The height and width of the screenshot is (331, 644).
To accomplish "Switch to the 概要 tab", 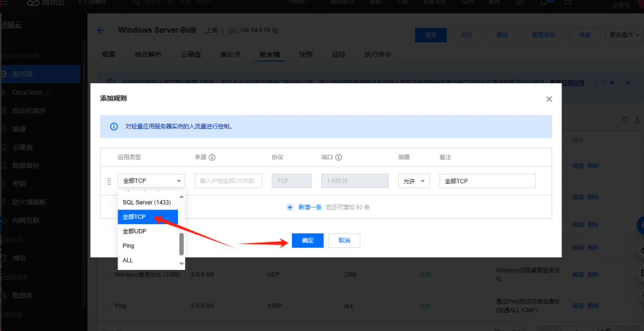I will 108,54.
